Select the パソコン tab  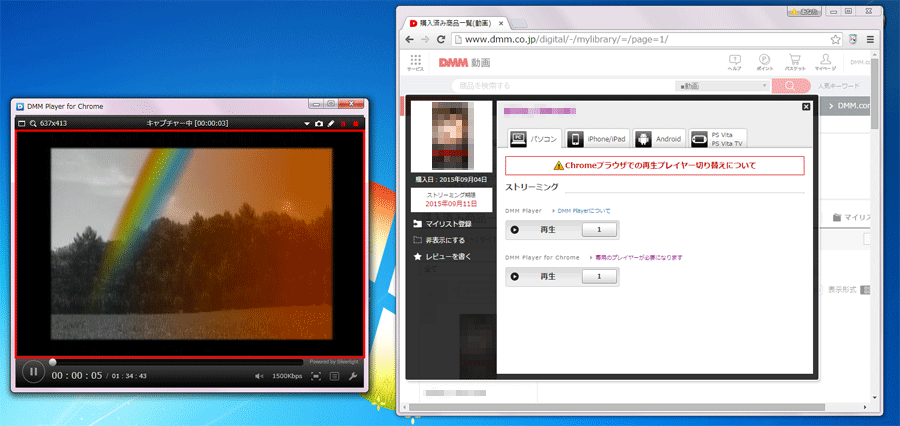point(535,138)
